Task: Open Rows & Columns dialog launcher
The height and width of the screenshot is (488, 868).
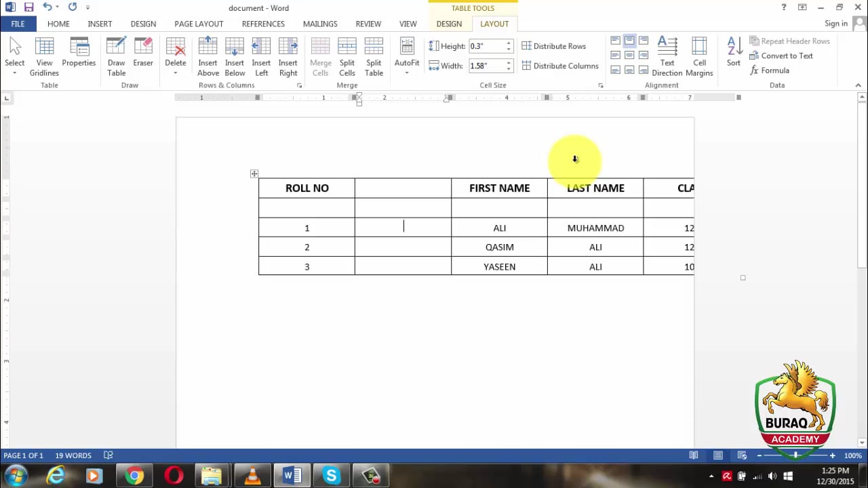Action: (299, 86)
